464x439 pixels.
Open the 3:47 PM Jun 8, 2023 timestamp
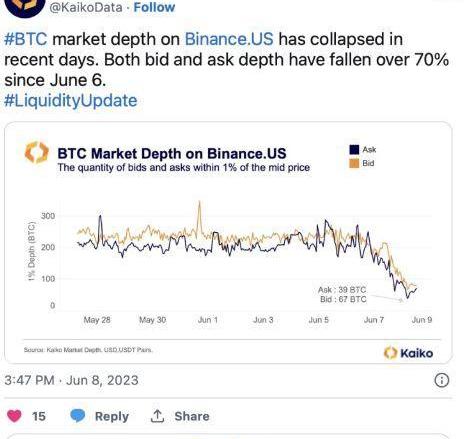(x=71, y=380)
